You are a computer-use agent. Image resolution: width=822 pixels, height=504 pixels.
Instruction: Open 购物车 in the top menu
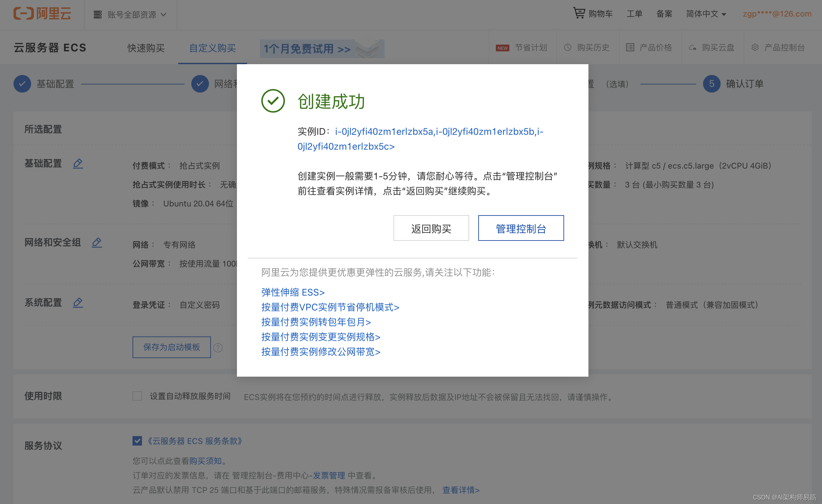tap(600, 14)
